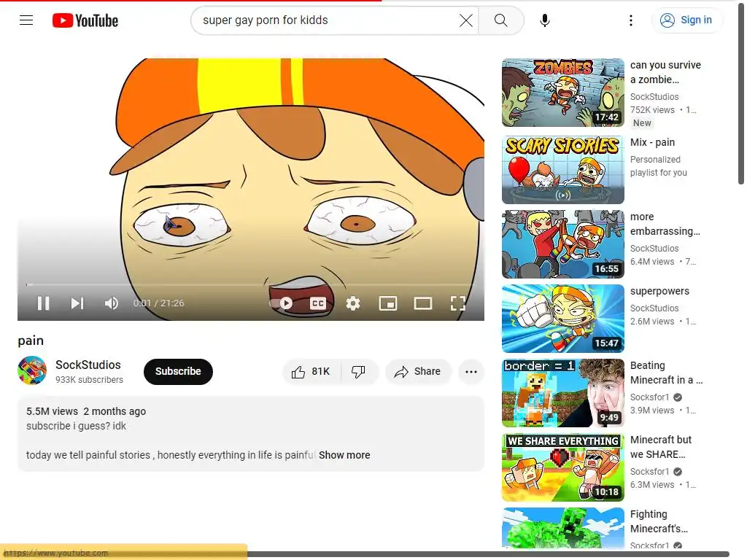Viewport: 747px width, 560px height.
Task: Click Socksfor1 under Beating Minecraft video
Action: 649,397
